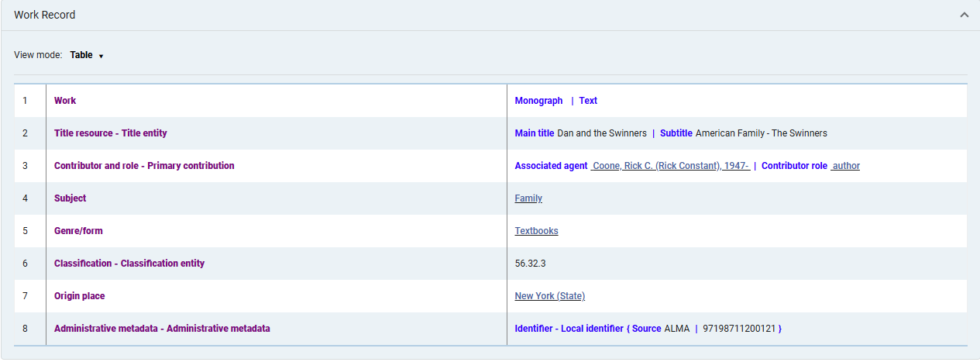The image size is (980, 362).
Task: Click the Subtitle field label
Action: [x=676, y=133]
